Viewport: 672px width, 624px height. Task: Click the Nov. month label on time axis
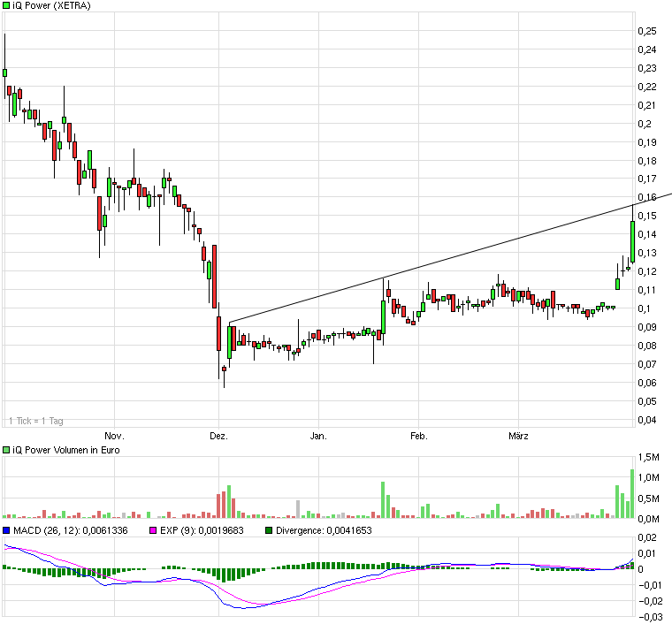[114, 436]
